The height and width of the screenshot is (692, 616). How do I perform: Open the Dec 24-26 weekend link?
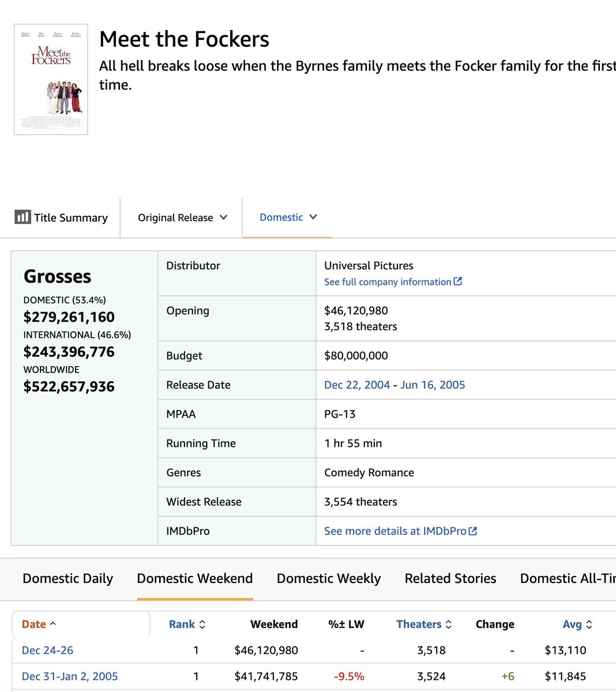tap(47, 650)
